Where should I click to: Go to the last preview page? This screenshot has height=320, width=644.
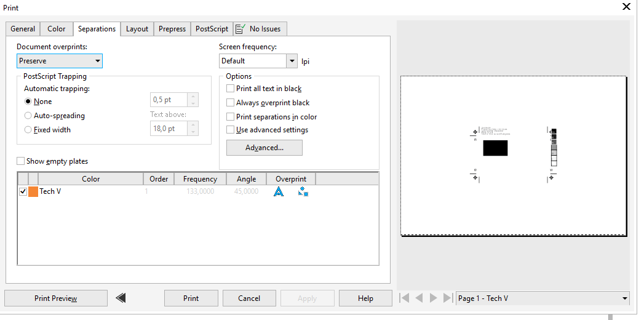click(448, 298)
